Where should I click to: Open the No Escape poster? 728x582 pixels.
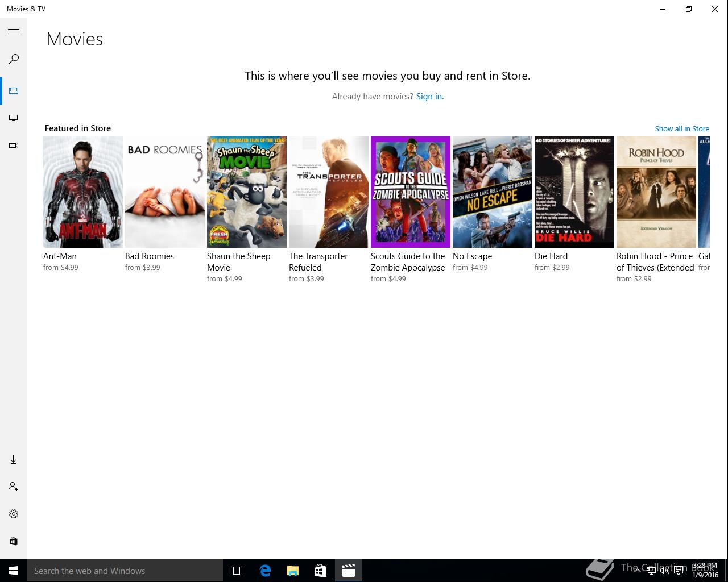pos(493,192)
